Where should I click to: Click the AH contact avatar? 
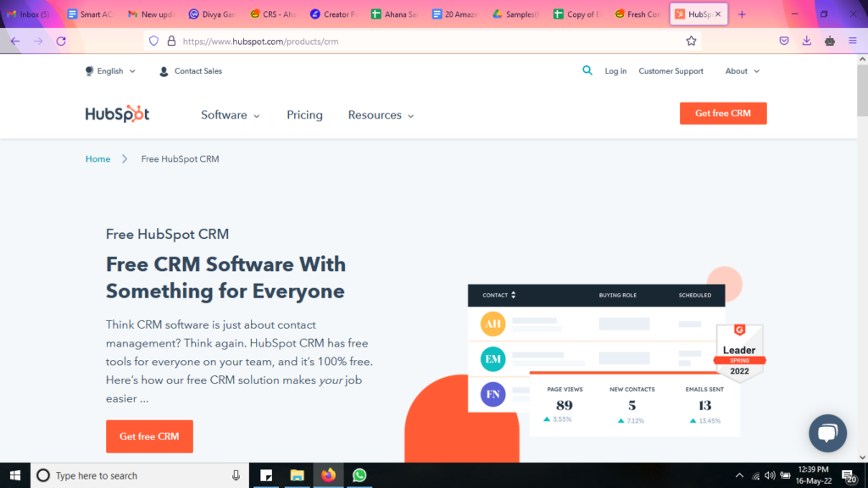[492, 324]
